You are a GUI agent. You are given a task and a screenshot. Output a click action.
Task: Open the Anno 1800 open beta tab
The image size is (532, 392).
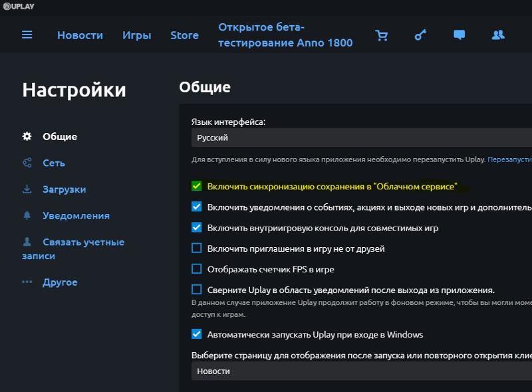(x=285, y=35)
